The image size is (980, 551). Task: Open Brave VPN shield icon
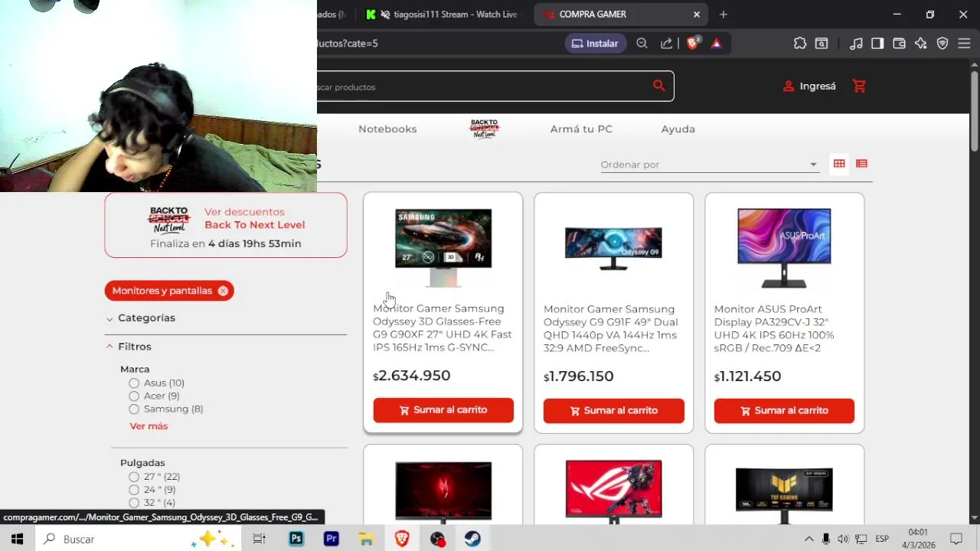(x=942, y=44)
